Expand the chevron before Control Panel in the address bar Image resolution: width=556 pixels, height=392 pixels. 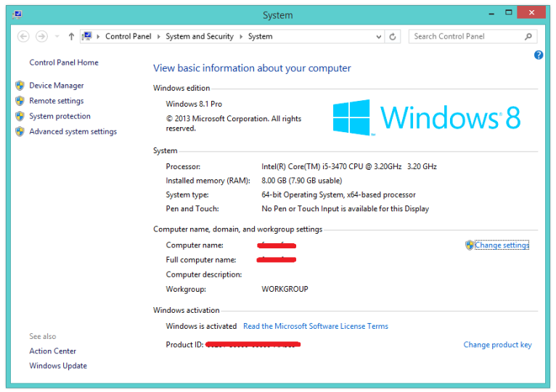(x=98, y=36)
